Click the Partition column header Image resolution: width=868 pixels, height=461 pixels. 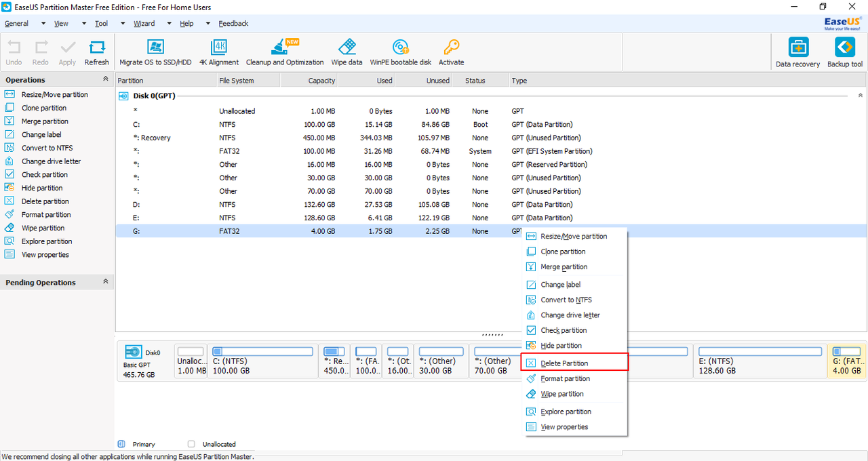(x=166, y=81)
